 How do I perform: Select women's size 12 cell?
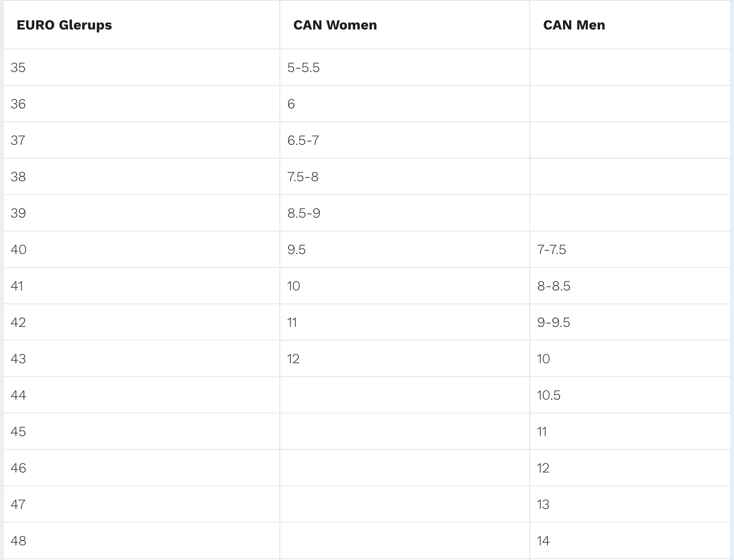pyautogui.click(x=405, y=359)
